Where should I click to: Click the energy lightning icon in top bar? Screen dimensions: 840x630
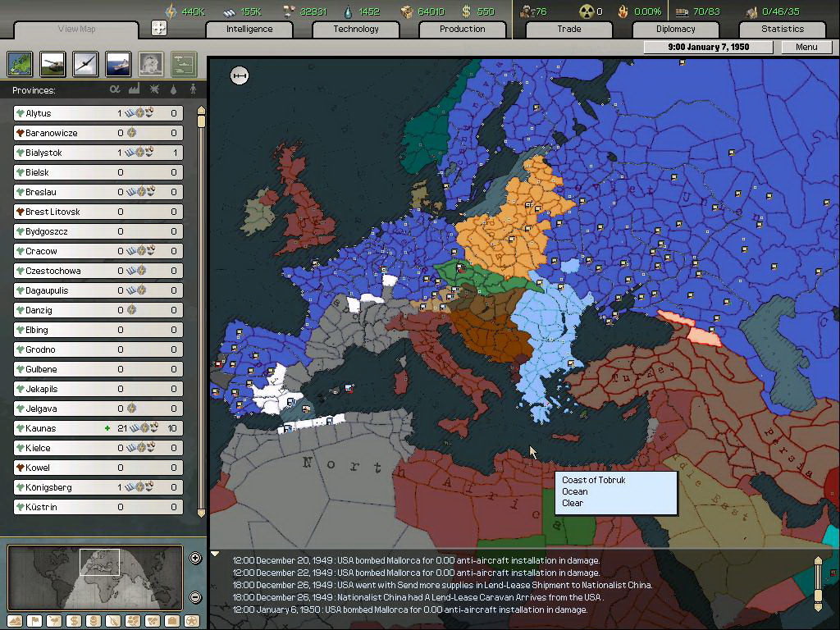171,11
